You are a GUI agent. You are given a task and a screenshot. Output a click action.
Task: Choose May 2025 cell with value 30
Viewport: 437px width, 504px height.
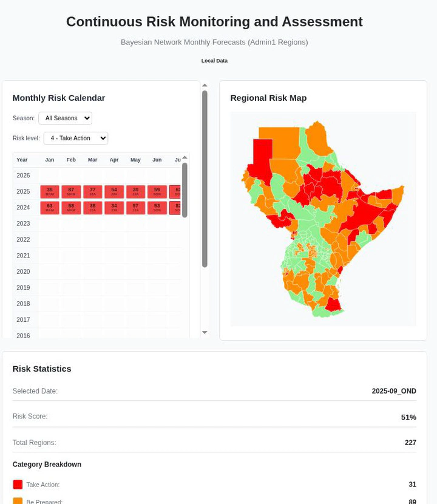[x=135, y=192]
